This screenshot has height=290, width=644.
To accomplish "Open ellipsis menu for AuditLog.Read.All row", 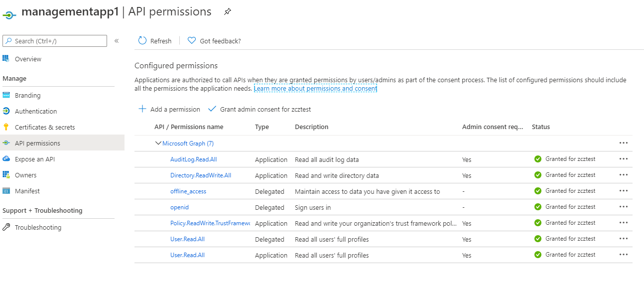I will click(623, 159).
